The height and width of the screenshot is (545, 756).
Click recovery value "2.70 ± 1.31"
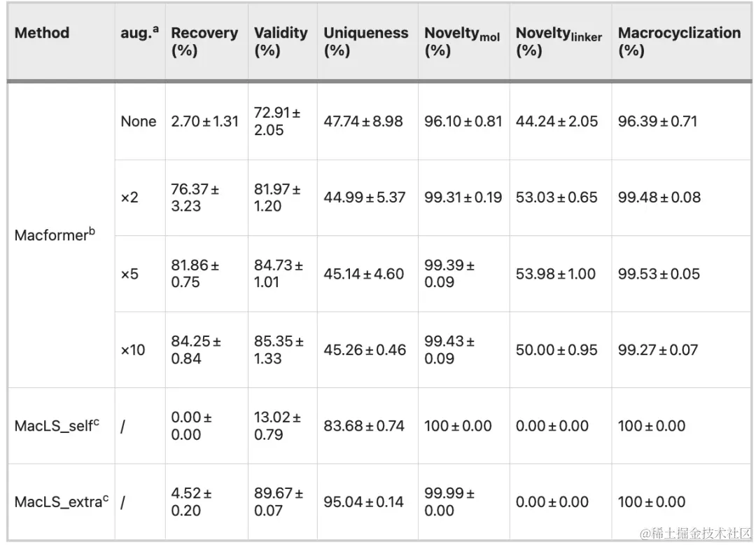205,121
